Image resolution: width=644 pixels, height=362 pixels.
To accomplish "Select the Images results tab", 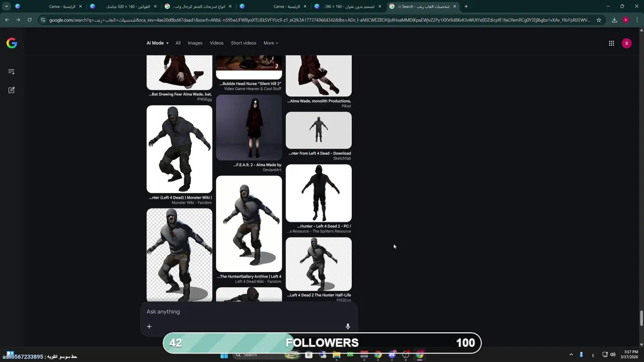I will coord(195,43).
